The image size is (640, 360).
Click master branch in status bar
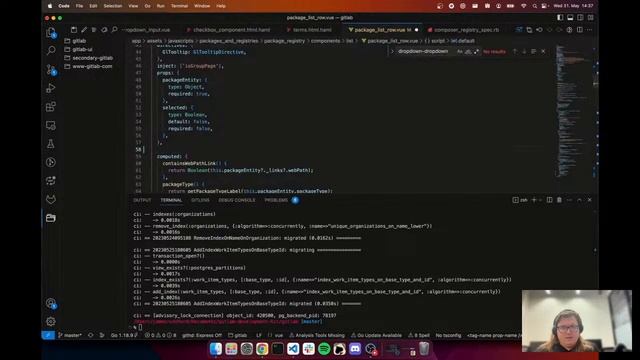(x=70, y=335)
